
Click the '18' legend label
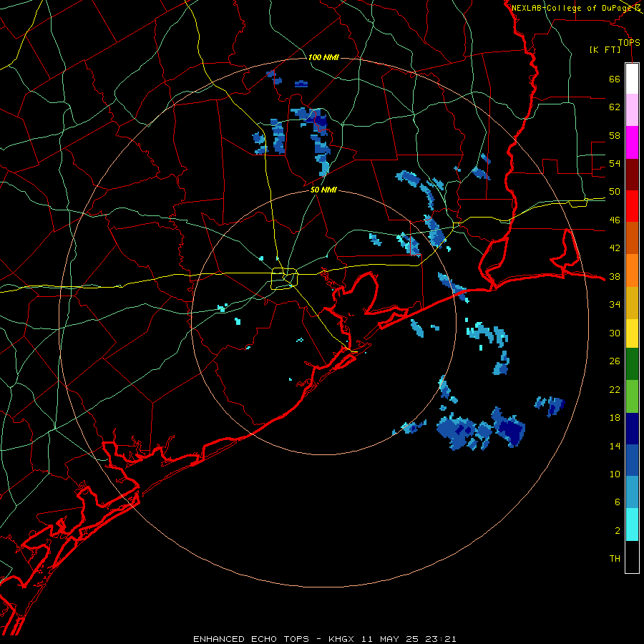coord(615,418)
